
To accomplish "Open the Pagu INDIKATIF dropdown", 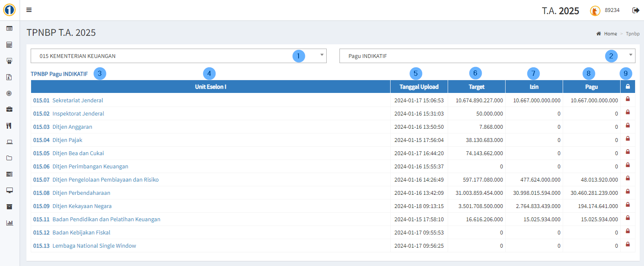I will pos(487,56).
